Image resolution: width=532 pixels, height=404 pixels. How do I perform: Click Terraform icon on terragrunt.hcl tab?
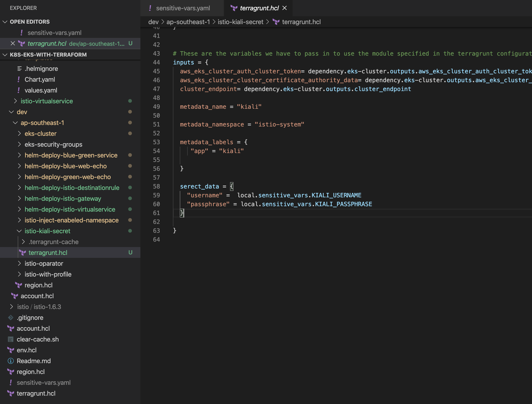[234, 8]
